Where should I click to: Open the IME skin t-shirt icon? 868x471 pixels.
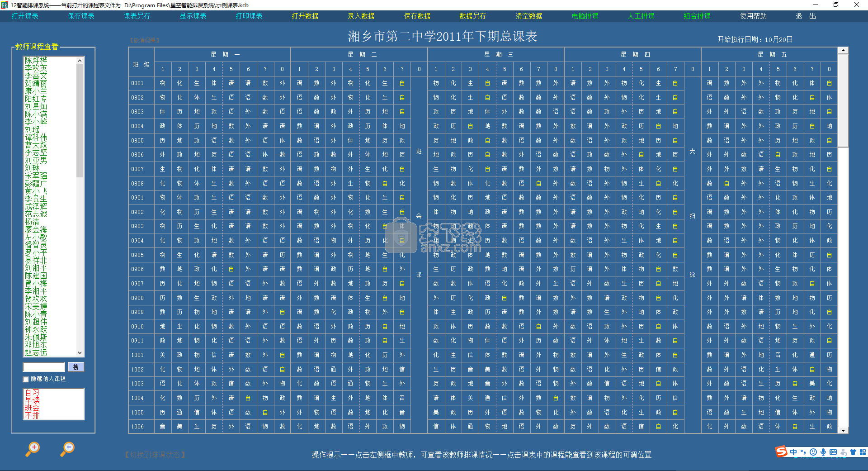point(853,452)
